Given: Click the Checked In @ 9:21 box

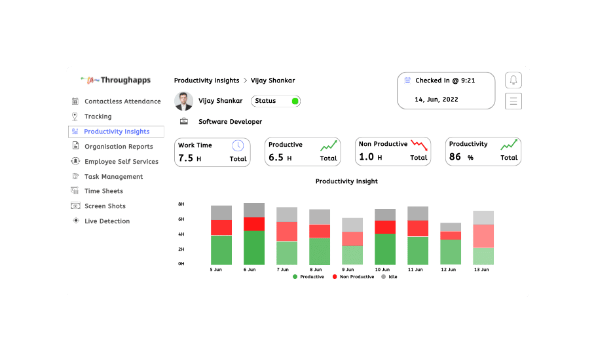Looking at the screenshot, I should (x=446, y=90).
